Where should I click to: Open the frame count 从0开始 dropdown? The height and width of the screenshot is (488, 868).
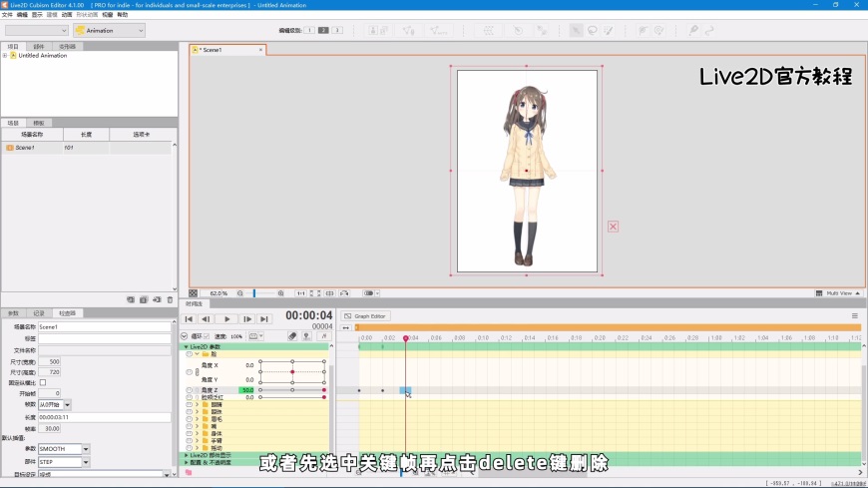[x=67, y=405]
